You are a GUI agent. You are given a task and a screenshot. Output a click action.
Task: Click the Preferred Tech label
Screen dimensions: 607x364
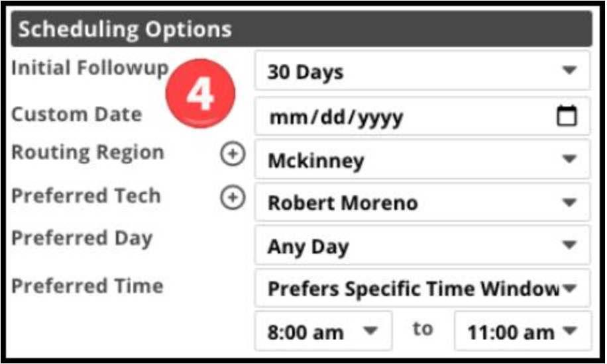click(x=86, y=196)
